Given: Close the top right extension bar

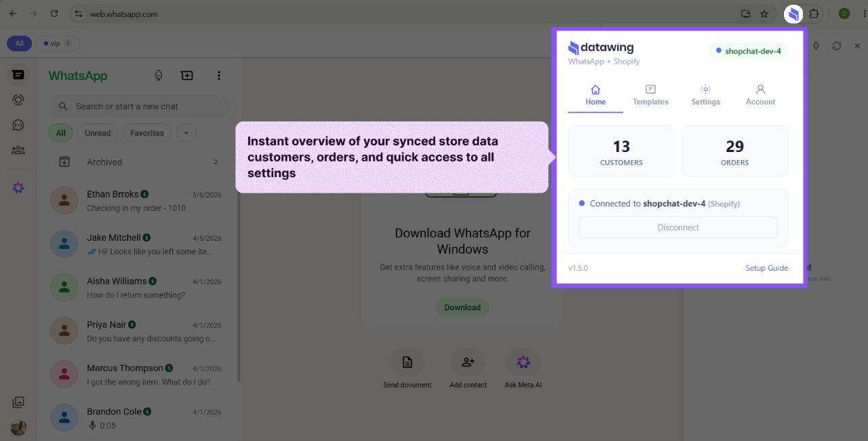Looking at the screenshot, I should point(857,45).
